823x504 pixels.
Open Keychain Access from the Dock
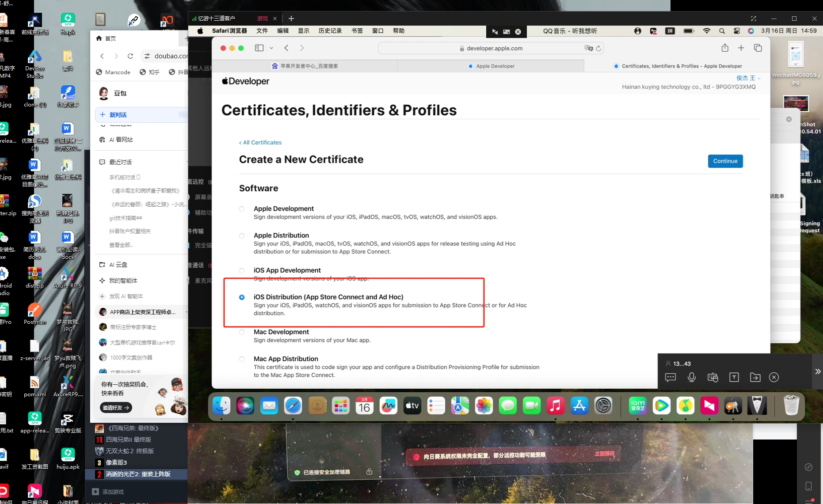click(733, 405)
